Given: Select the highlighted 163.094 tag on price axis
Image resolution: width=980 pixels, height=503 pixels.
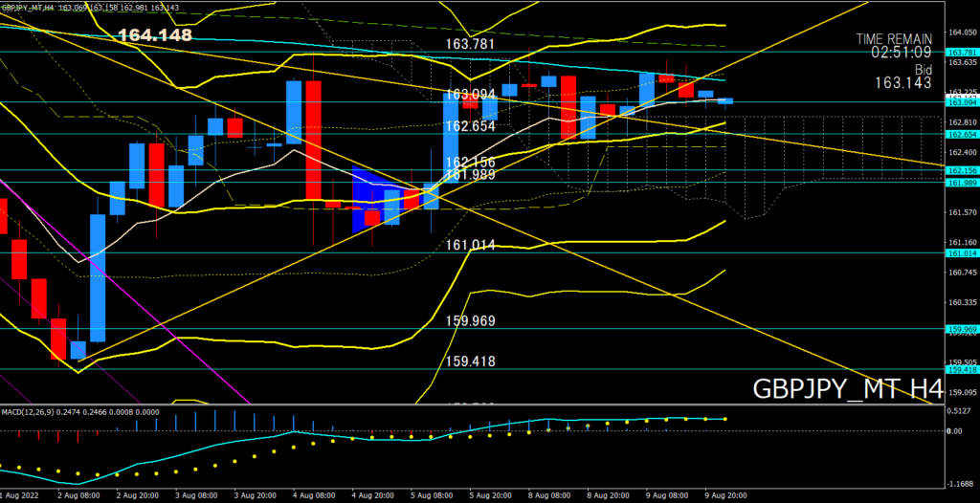Looking at the screenshot, I should point(963,103).
